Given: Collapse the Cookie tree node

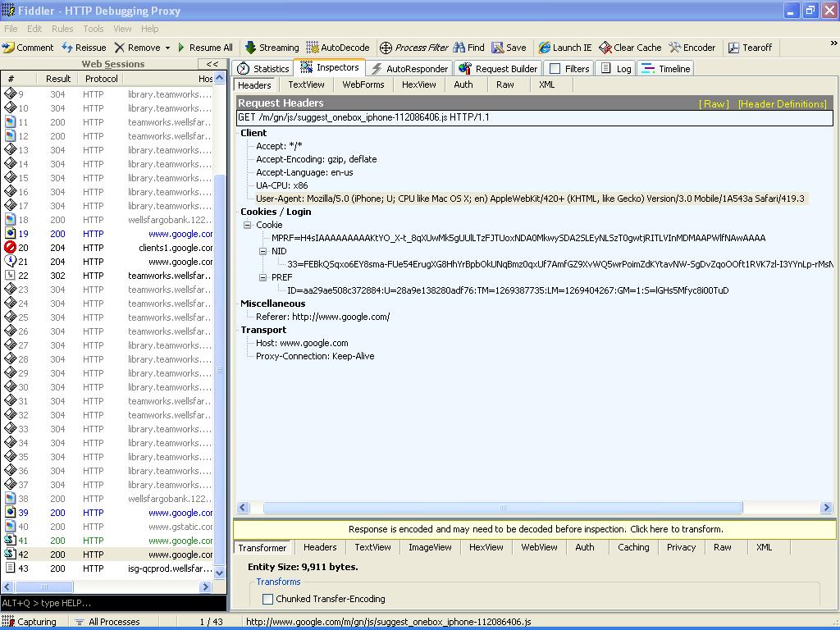Looking at the screenshot, I should [247, 225].
